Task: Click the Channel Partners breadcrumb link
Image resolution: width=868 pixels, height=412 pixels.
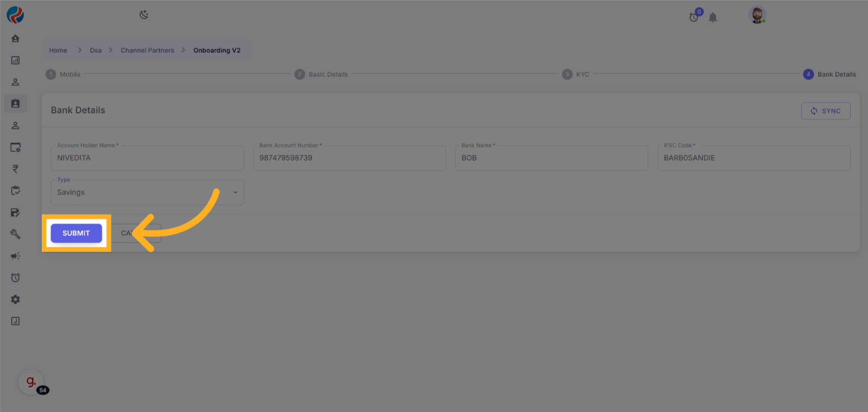Action: point(147,51)
